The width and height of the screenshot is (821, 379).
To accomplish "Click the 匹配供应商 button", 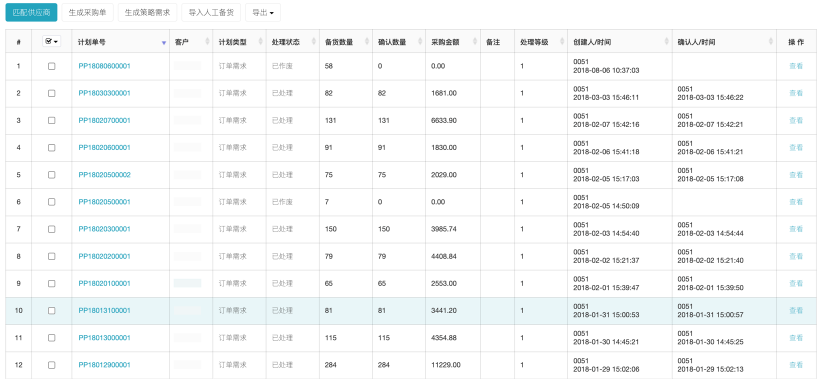I will (x=31, y=13).
